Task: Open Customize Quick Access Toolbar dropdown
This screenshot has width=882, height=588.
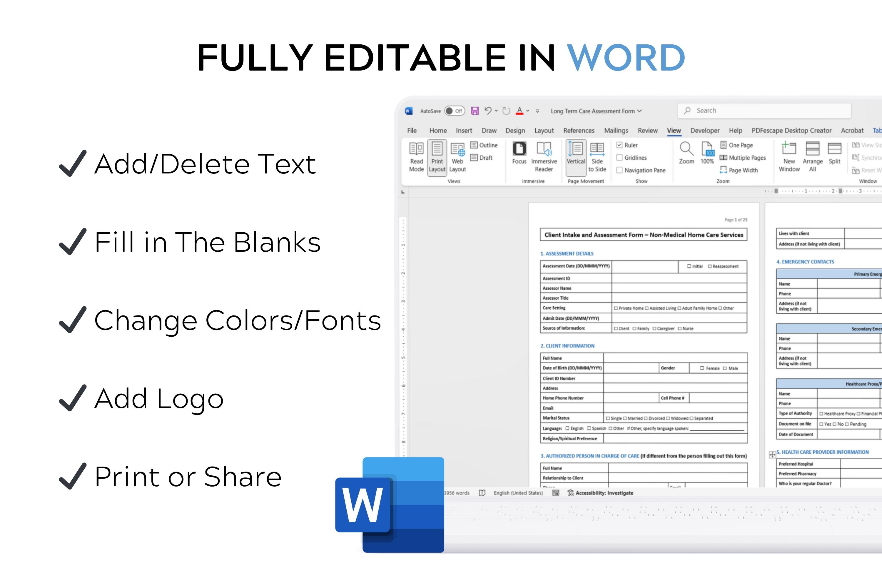Action: coord(537,111)
